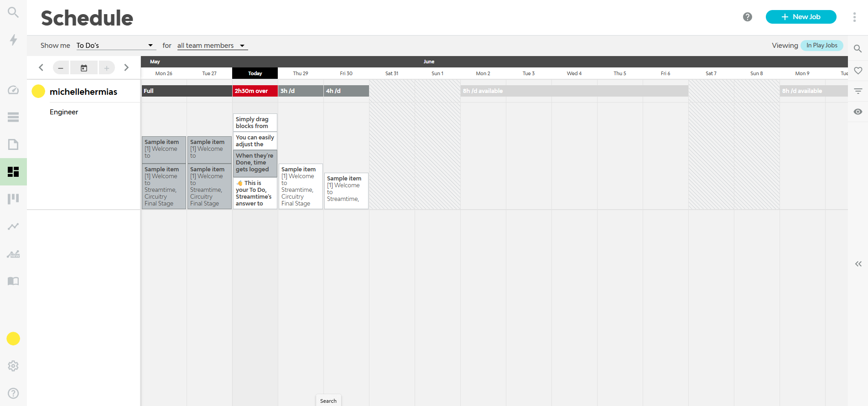Open the Kanban board icon in sidebar
This screenshot has width=868, height=406.
tap(13, 199)
